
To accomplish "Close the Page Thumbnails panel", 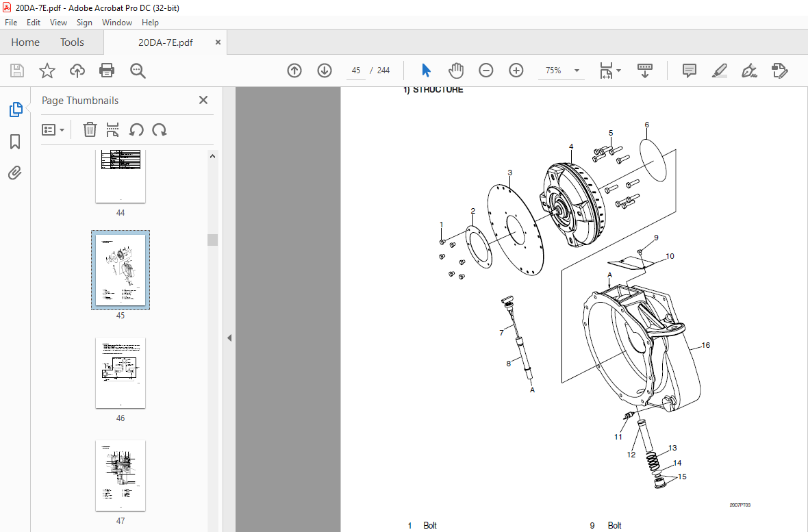I will point(203,101).
